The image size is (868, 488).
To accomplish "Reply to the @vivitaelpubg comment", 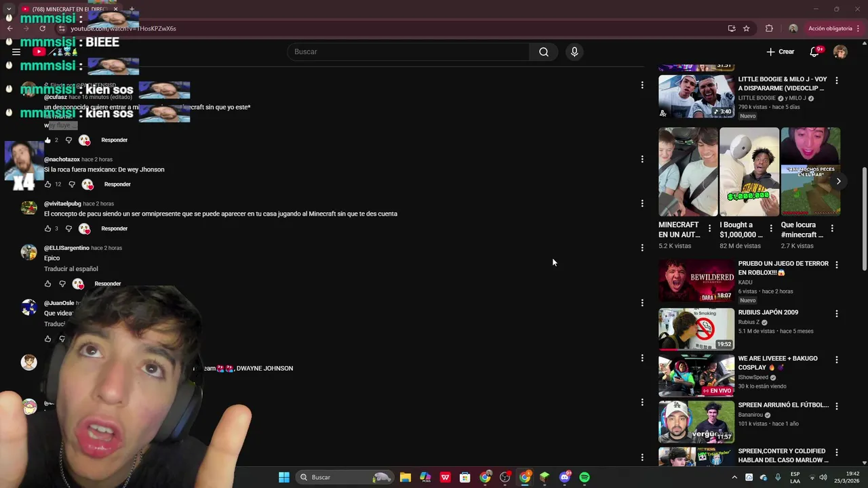I will click(114, 228).
